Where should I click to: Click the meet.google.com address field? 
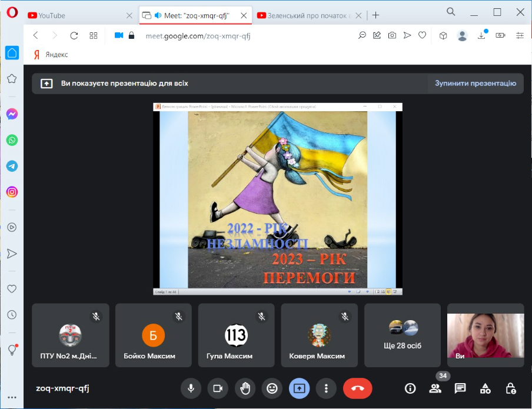click(198, 36)
